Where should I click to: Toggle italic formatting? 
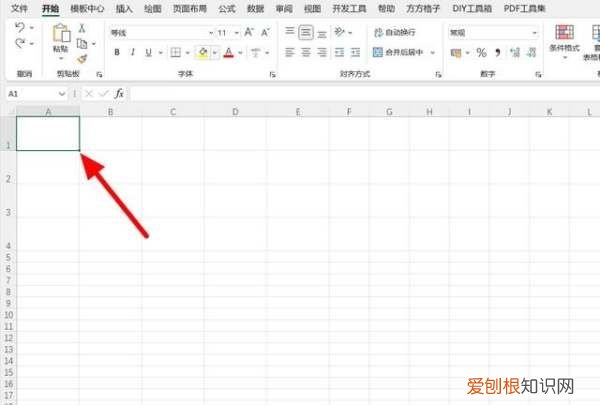click(132, 52)
